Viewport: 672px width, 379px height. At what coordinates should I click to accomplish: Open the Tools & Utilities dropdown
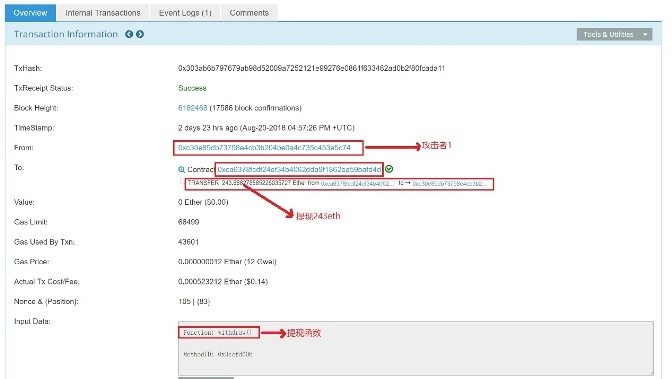(615, 34)
